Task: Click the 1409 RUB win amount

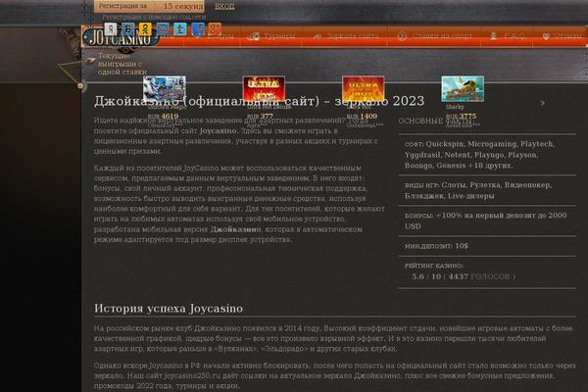Action: click(x=362, y=117)
